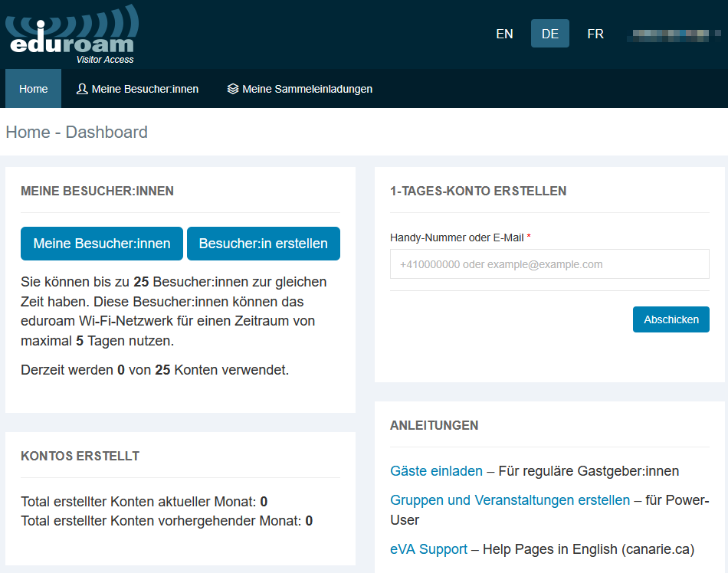Go to the Home tab
The width and height of the screenshot is (728, 573).
[33, 89]
